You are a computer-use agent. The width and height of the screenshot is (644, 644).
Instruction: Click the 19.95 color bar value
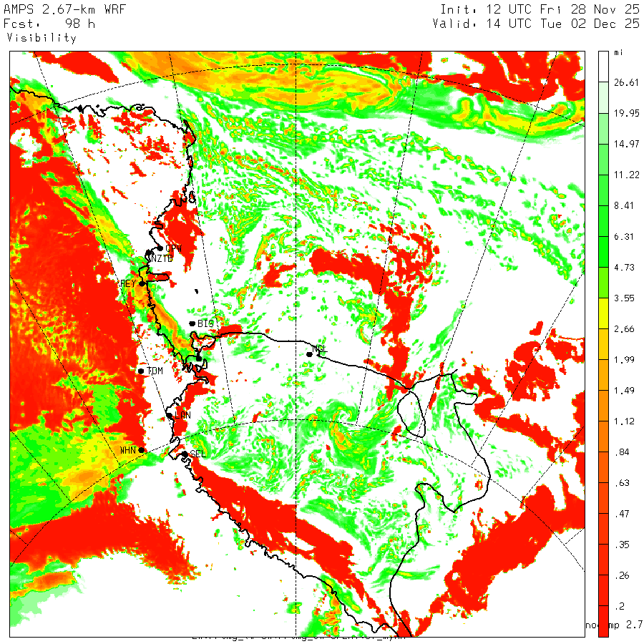pyautogui.click(x=626, y=113)
